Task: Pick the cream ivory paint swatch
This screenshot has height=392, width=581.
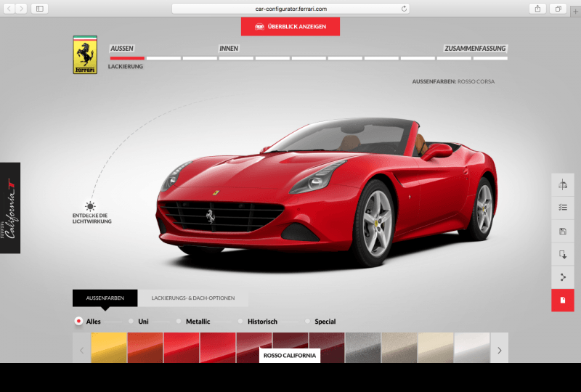Action: click(436, 348)
